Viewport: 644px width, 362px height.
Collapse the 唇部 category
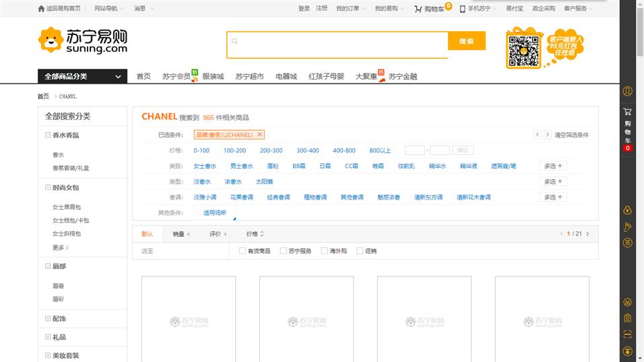pos(48,266)
